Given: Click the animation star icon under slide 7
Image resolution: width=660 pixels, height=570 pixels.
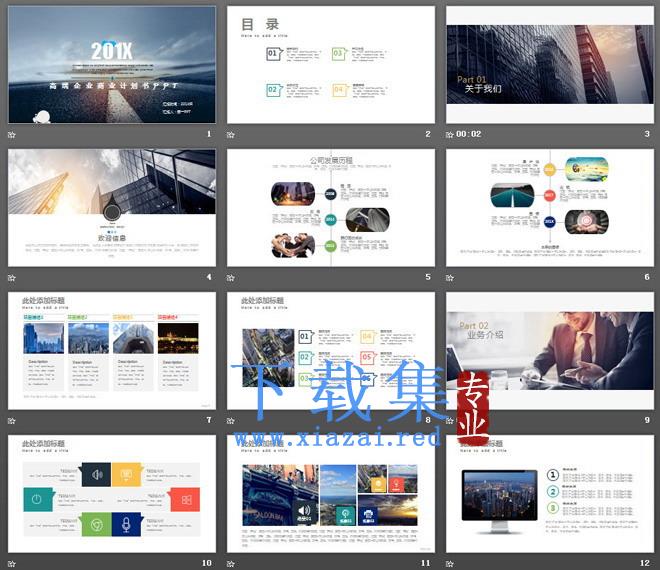Looking at the screenshot, I should (12, 421).
